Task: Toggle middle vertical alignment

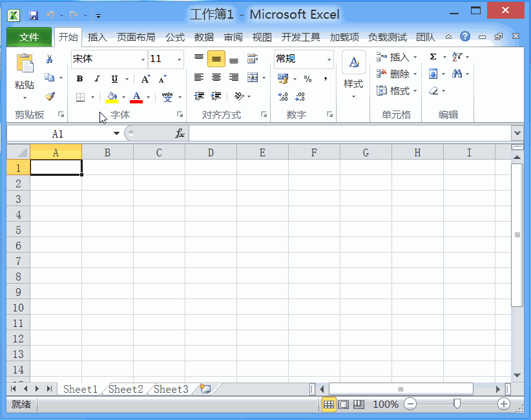Action: point(216,59)
